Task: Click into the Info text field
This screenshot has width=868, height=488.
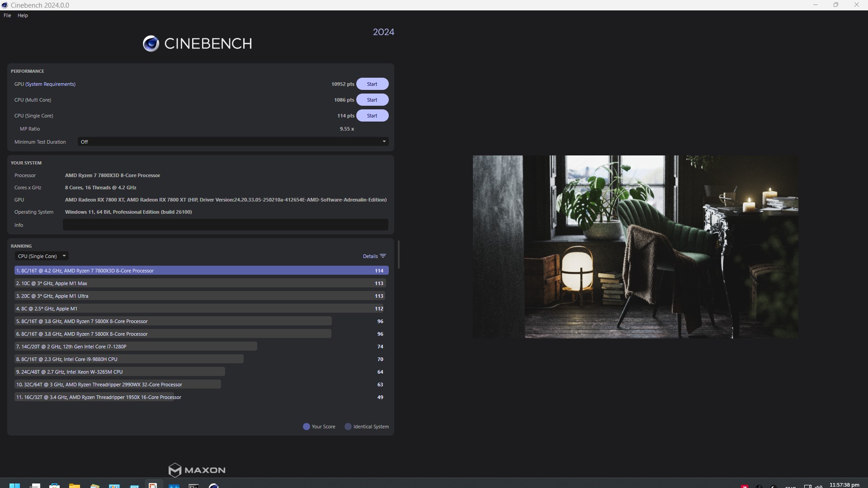Action: 226,225
